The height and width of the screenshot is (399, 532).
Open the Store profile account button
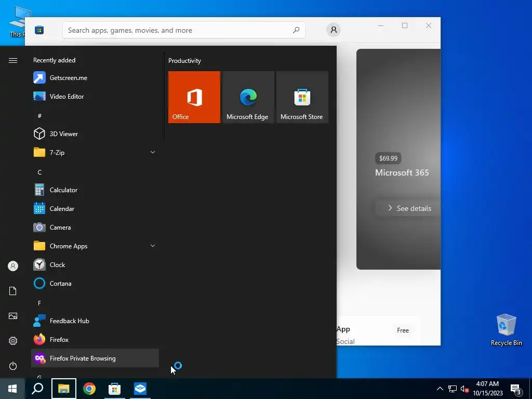coord(334,30)
